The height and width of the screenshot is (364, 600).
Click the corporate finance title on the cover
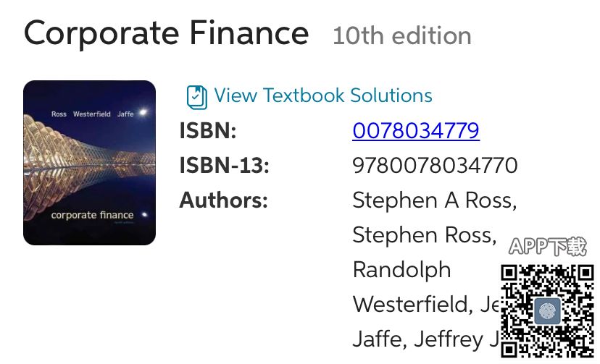91,215
